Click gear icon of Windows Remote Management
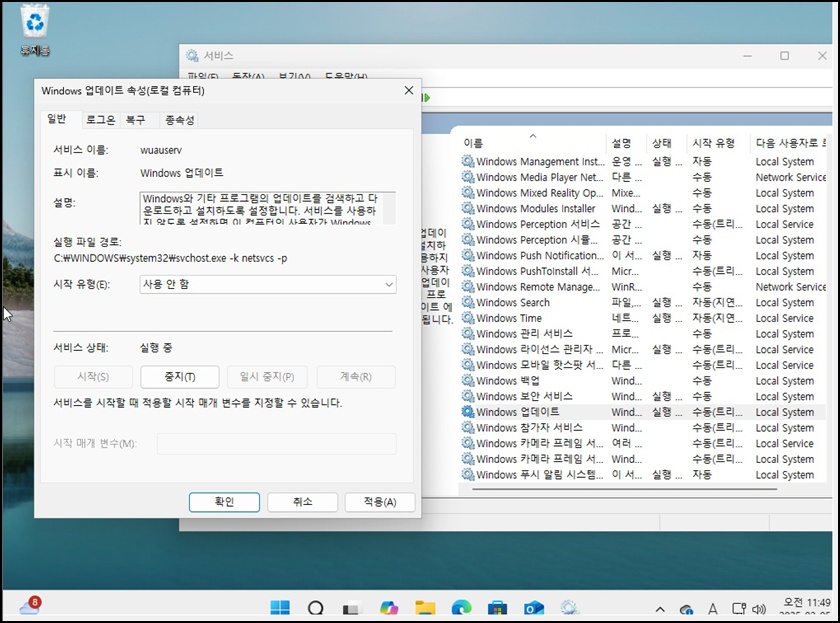The image size is (840, 623). (x=468, y=287)
